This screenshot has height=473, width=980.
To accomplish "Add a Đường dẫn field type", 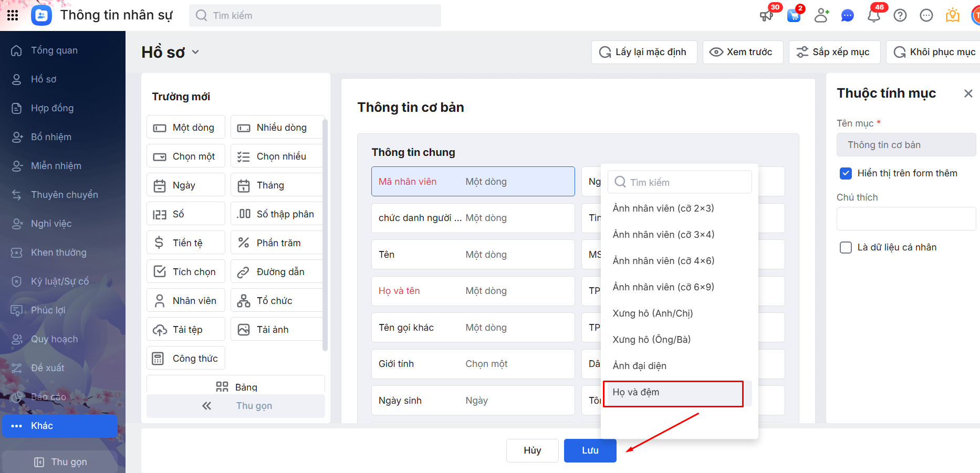I will 277,272.
